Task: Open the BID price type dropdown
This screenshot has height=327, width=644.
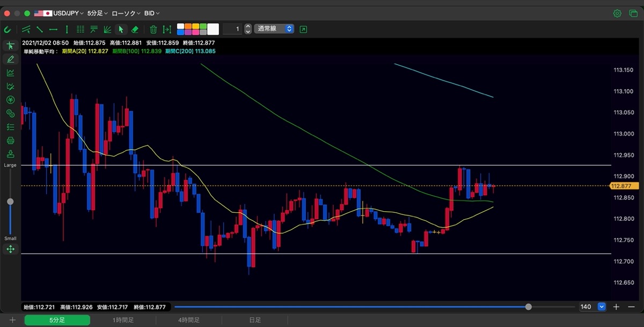Action: [152, 13]
